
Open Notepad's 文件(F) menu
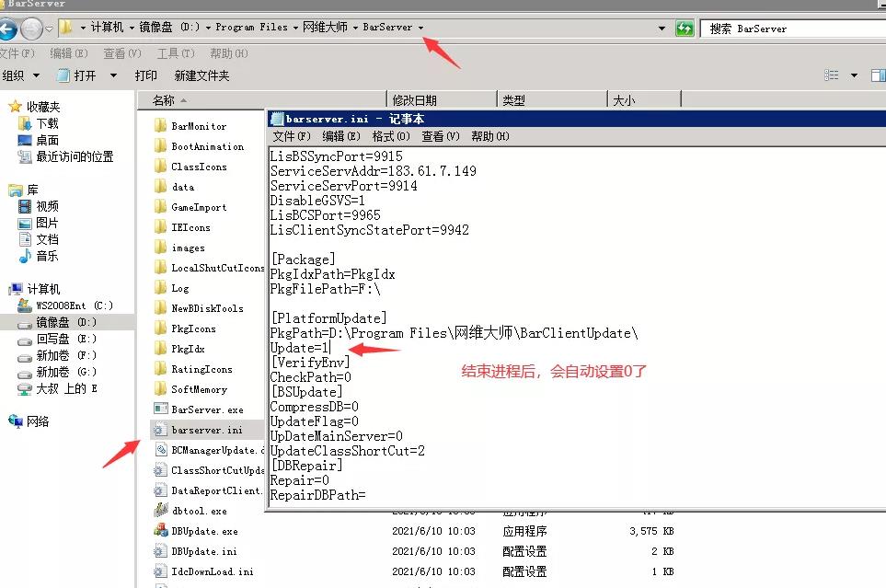pyautogui.click(x=291, y=136)
